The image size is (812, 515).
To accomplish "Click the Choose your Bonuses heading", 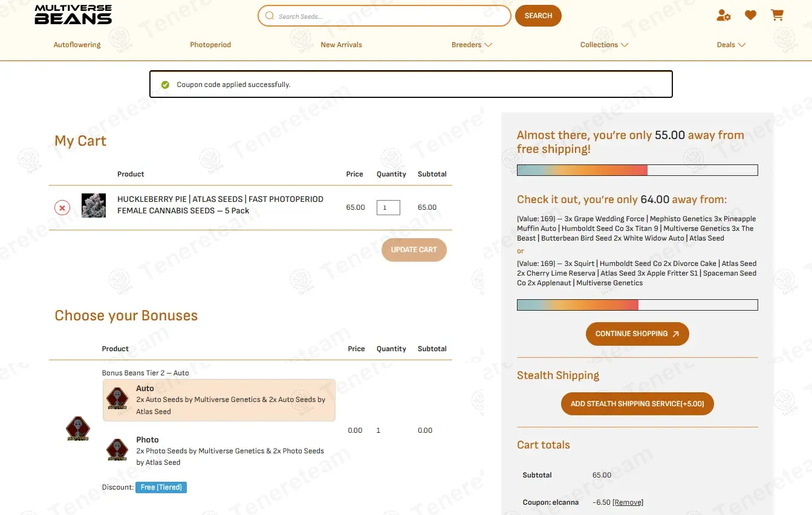I will (126, 316).
